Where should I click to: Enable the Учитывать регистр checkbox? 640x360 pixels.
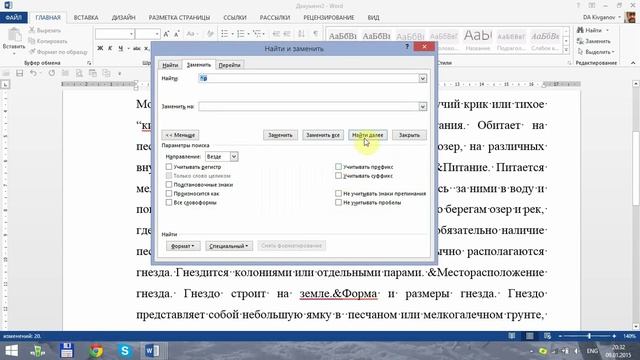[169, 167]
